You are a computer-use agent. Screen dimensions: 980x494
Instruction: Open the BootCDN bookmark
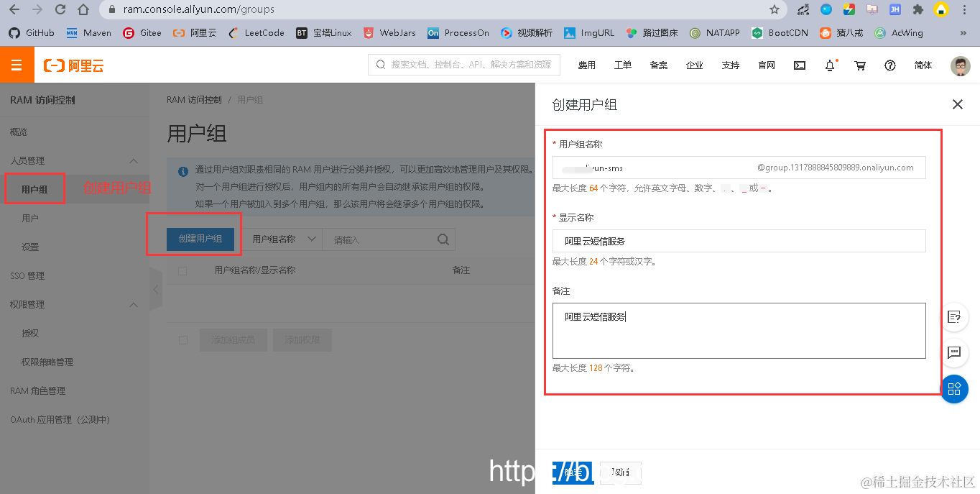click(780, 33)
